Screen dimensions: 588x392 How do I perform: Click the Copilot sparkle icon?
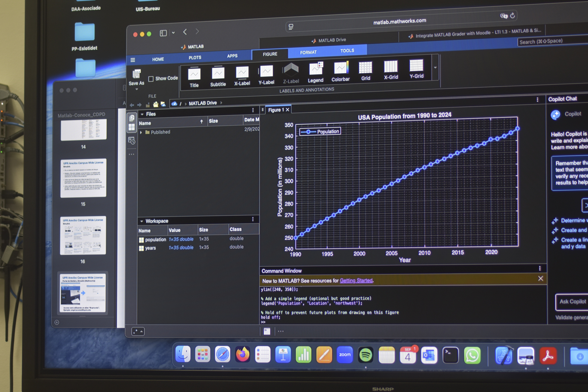point(556,115)
